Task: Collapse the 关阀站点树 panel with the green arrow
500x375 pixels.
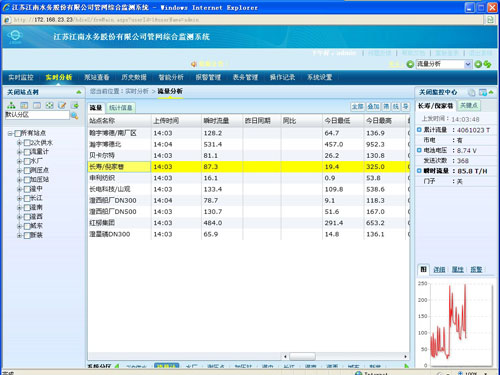Action: click(x=79, y=92)
